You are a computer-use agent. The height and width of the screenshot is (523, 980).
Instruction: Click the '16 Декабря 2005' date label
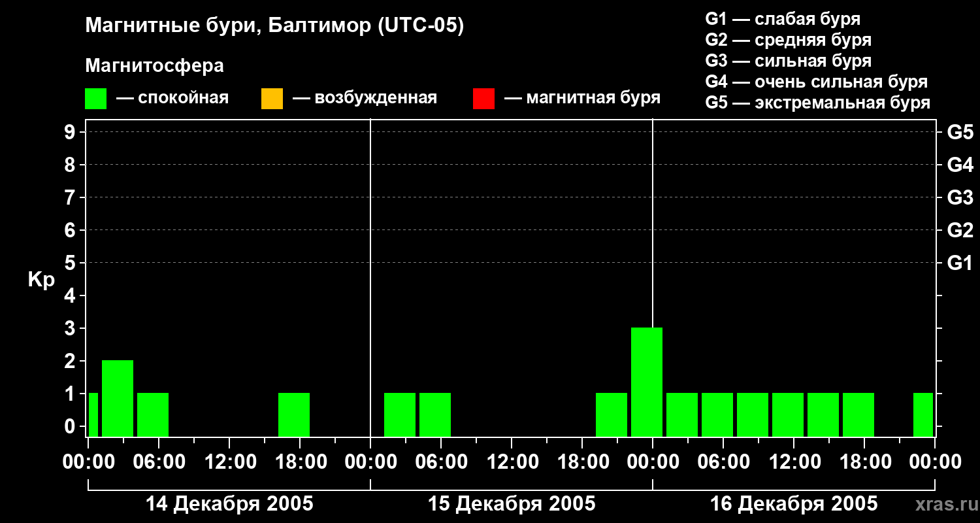[x=794, y=504]
